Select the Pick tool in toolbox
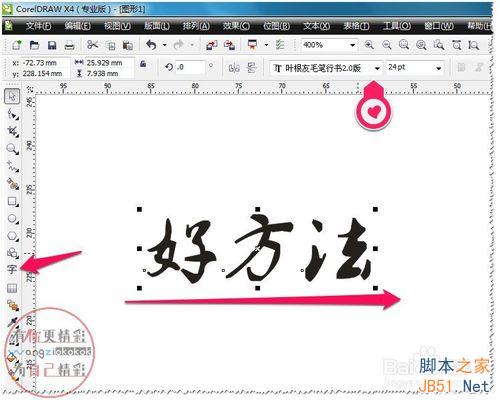 click(12, 96)
